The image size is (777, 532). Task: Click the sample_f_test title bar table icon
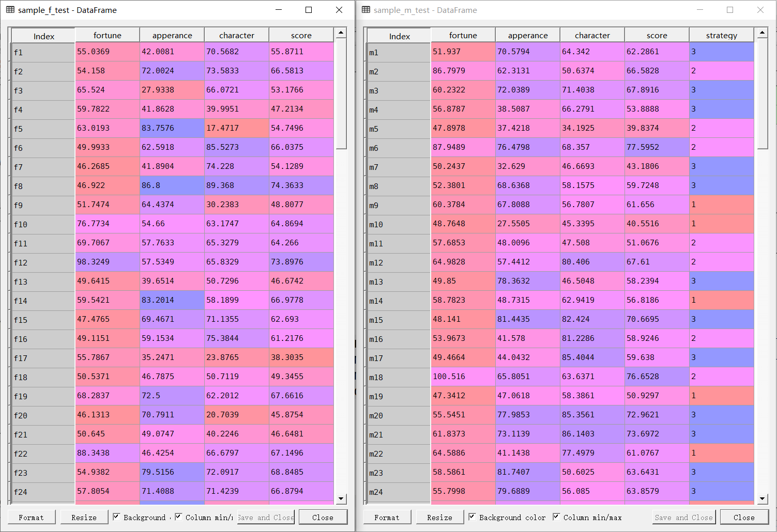[10, 10]
